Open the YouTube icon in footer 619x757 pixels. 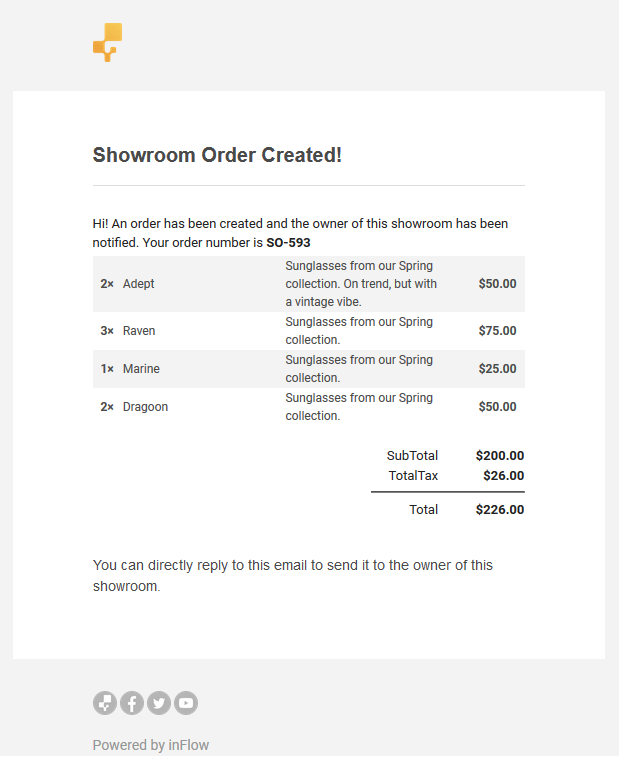pyautogui.click(x=186, y=703)
